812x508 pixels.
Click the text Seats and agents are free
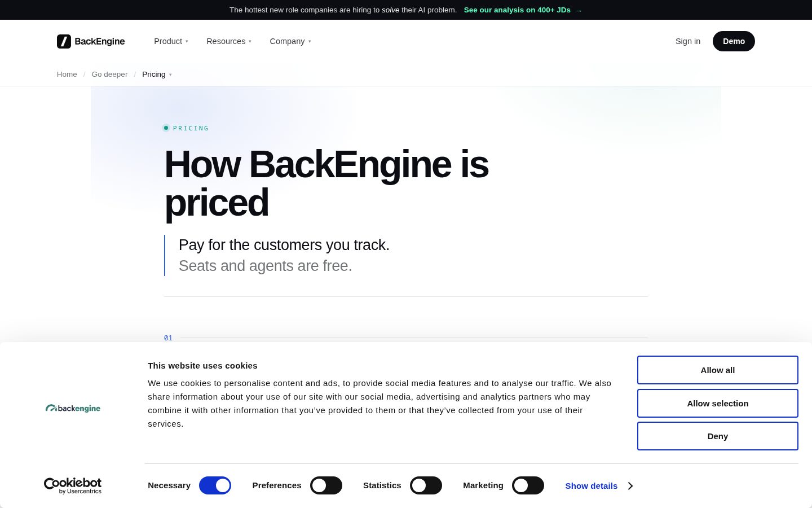pos(265,266)
